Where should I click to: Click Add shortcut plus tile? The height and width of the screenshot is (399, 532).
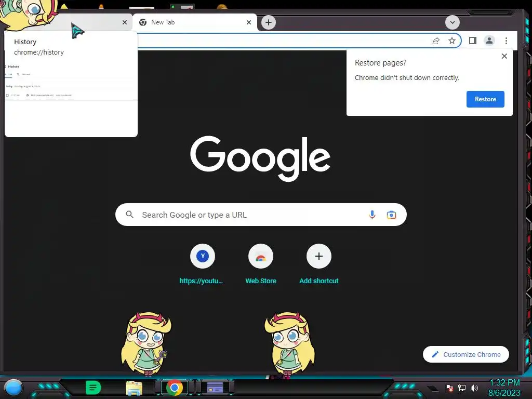click(319, 264)
